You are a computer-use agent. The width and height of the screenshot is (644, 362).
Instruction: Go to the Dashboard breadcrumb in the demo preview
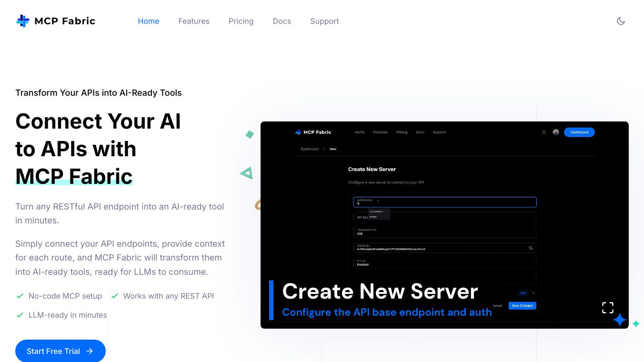click(x=310, y=149)
